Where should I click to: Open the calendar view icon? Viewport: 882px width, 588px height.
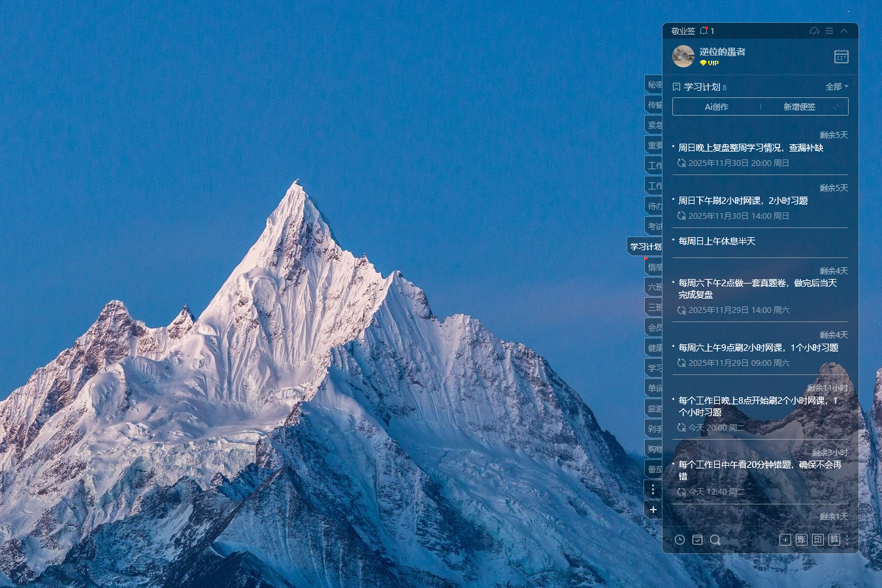pos(841,57)
